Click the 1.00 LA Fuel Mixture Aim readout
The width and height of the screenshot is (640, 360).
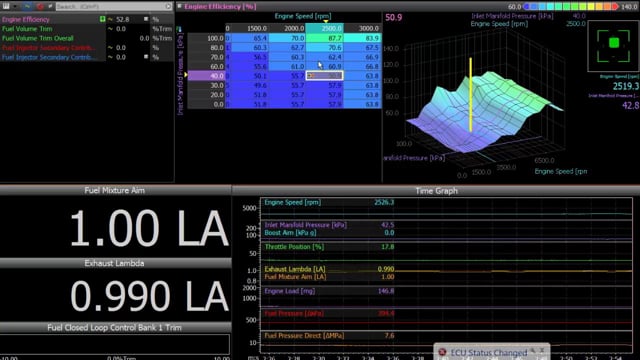tap(149, 228)
